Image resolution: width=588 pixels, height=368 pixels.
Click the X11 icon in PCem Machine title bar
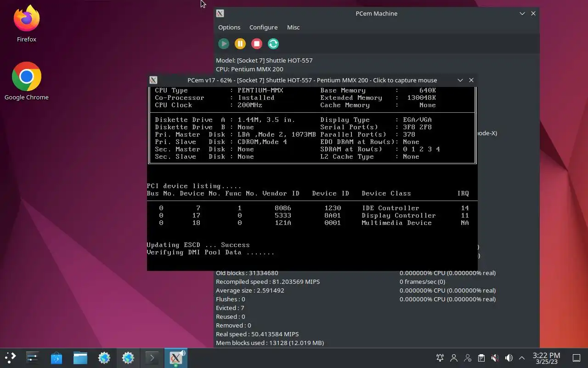pos(220,13)
